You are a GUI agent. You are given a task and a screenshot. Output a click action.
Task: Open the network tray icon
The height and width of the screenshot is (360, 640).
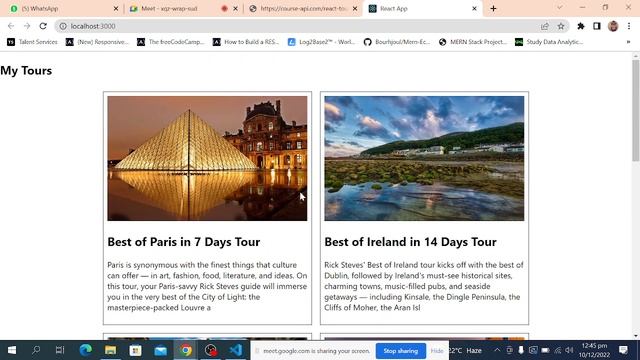(558, 350)
